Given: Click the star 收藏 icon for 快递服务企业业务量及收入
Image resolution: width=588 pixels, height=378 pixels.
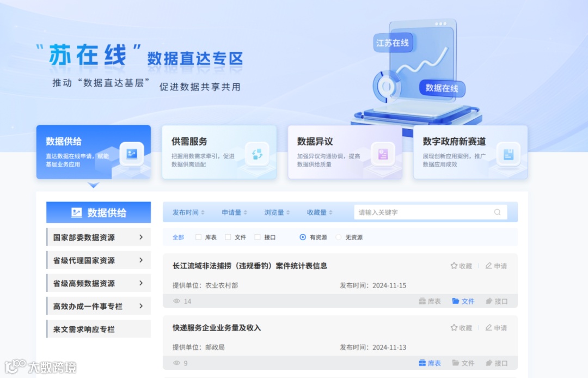Looking at the screenshot, I should (454, 328).
